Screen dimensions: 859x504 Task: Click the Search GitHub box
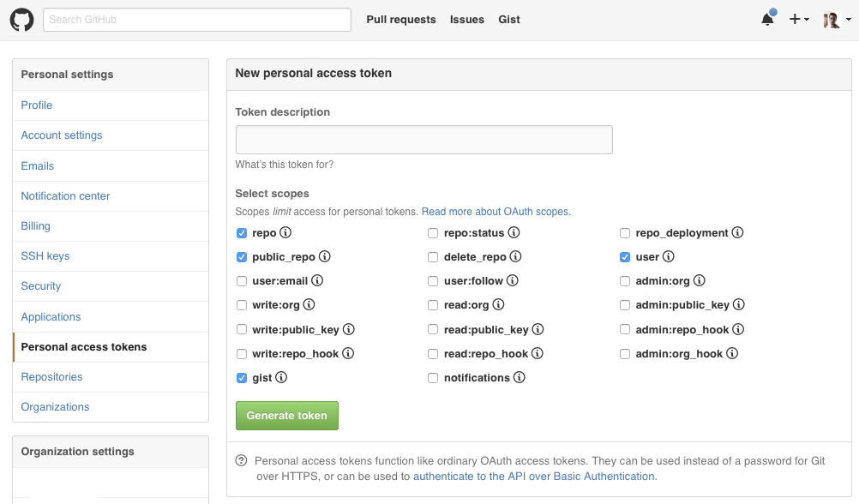pos(197,20)
